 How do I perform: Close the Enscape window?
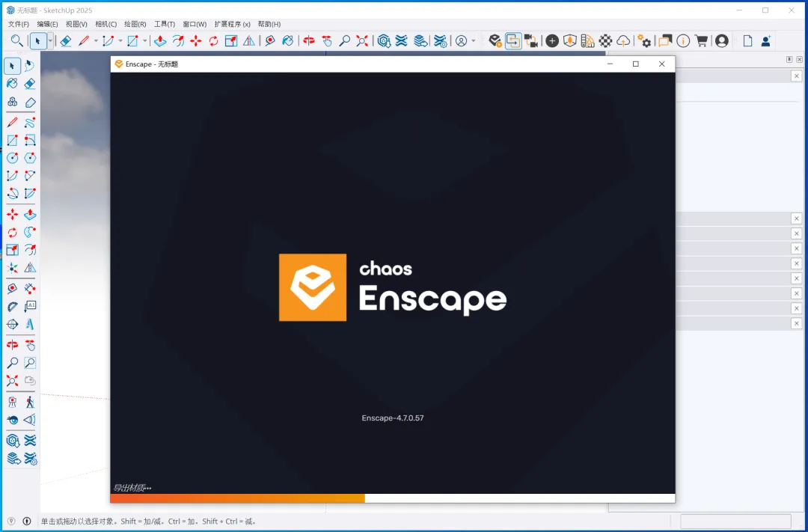click(x=661, y=64)
